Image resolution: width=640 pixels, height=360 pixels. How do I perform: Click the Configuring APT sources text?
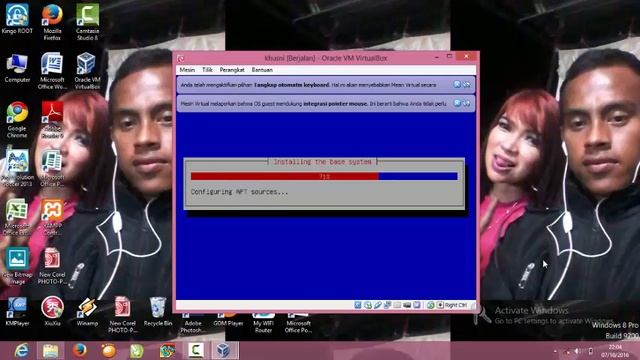click(239, 192)
